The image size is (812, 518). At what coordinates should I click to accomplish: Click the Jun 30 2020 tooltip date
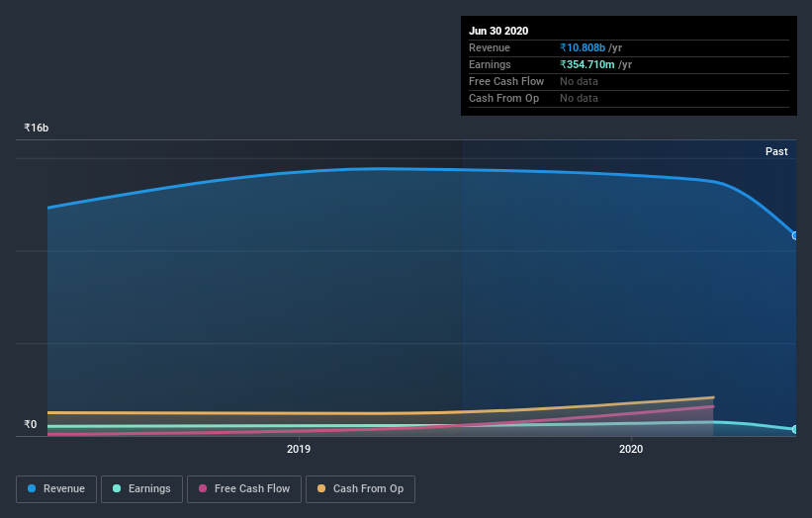click(x=498, y=31)
